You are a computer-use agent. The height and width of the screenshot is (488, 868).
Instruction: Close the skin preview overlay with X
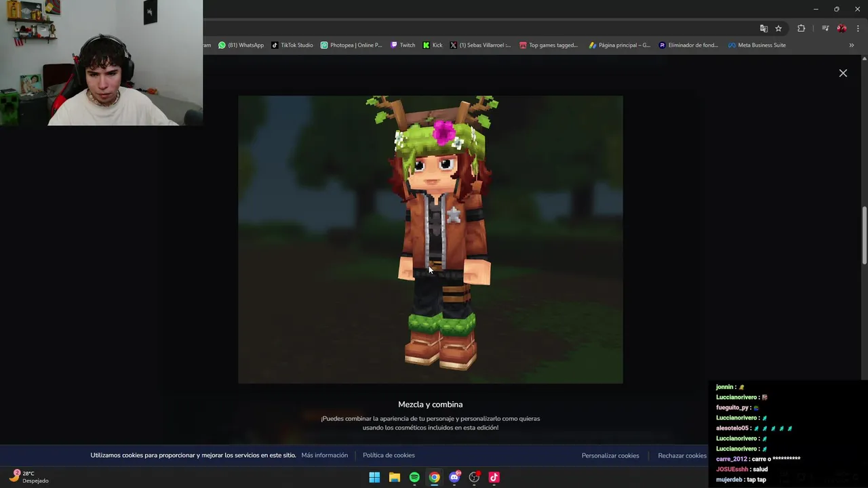843,73
